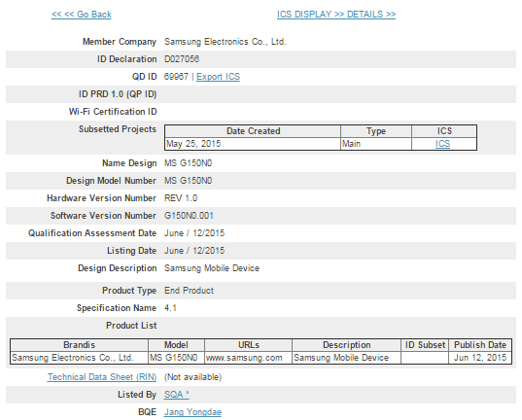
Task: Click Samsung Electronics brand cell in product list
Action: click(80, 358)
